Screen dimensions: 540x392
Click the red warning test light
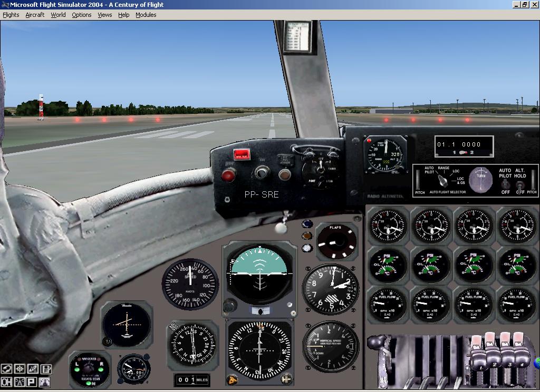[x=242, y=154]
